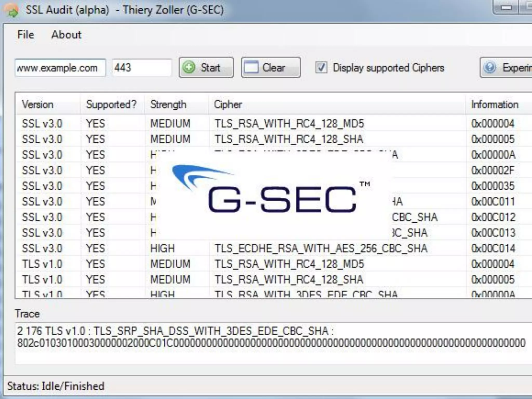The height and width of the screenshot is (399, 532).
Task: Sort by Version column header
Action: [x=38, y=104]
